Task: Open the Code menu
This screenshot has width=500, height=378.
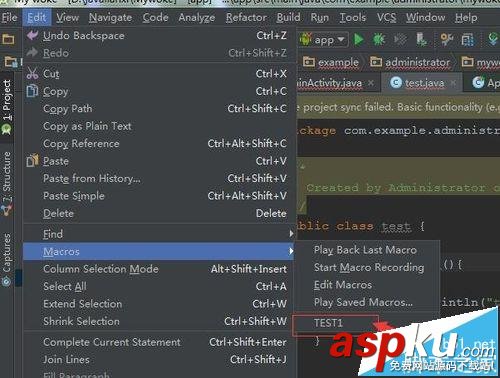Action: pyautogui.click(x=155, y=17)
